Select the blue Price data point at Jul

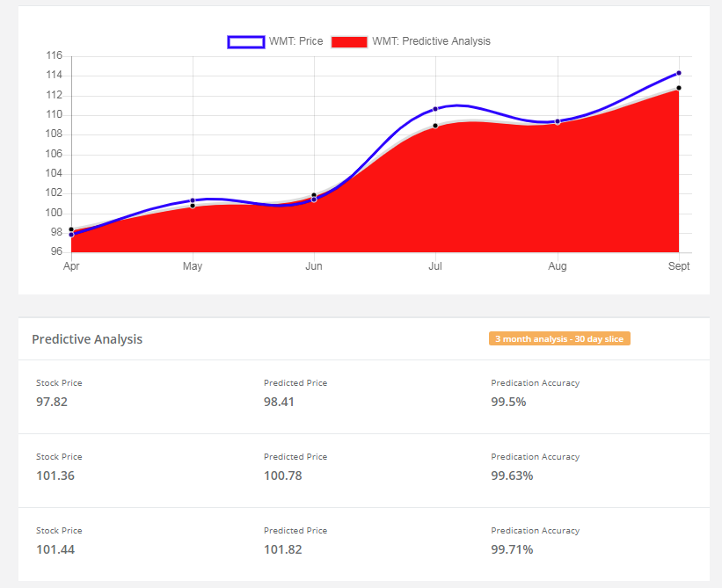click(435, 109)
